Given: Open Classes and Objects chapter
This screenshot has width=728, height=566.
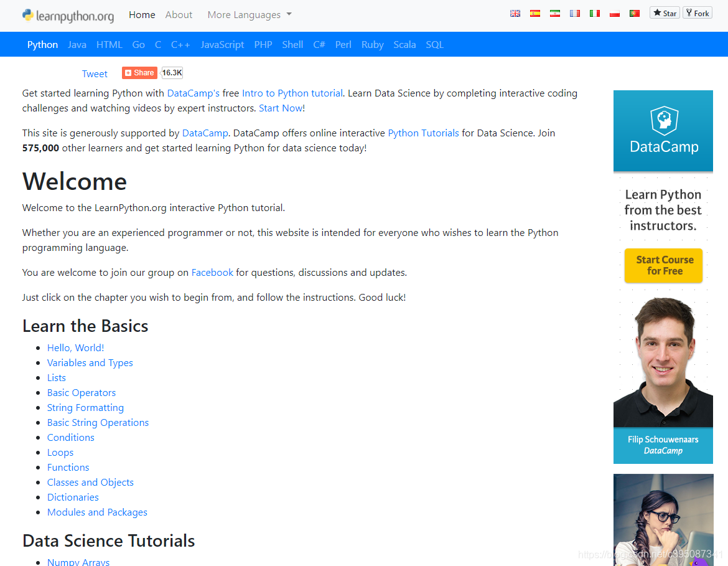Looking at the screenshot, I should tap(91, 483).
